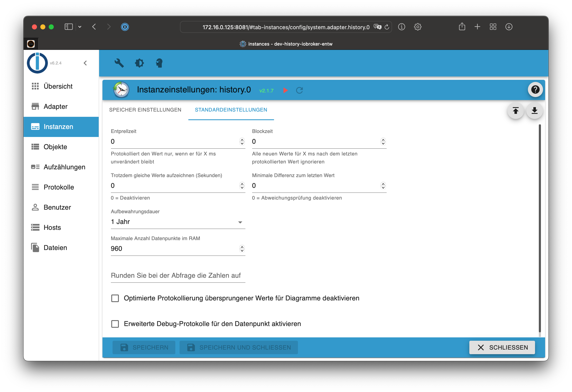Switch to SPEICHER EINSTELLUNGEN tab

(x=145, y=110)
